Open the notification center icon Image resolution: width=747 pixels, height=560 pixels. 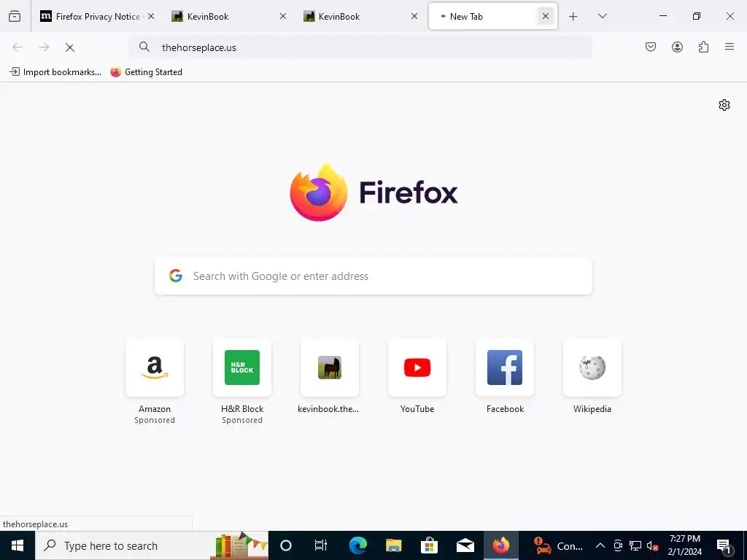point(724,545)
